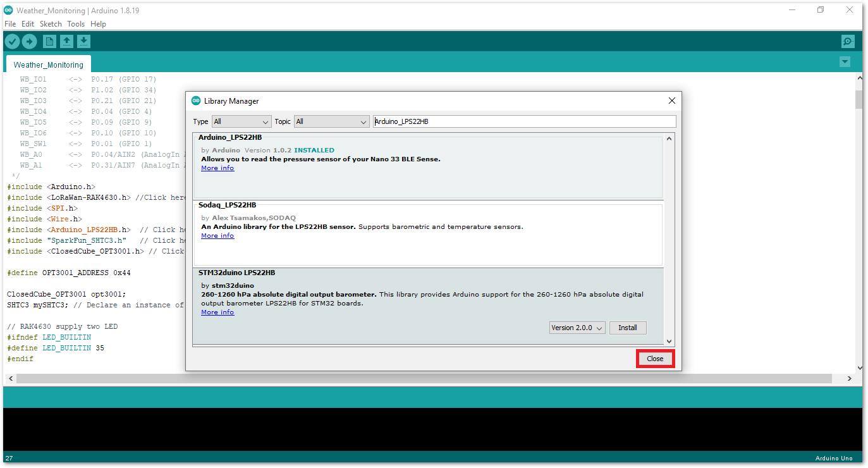Install the STM32duino LPS22HB library
The width and height of the screenshot is (868, 468).
(x=627, y=328)
